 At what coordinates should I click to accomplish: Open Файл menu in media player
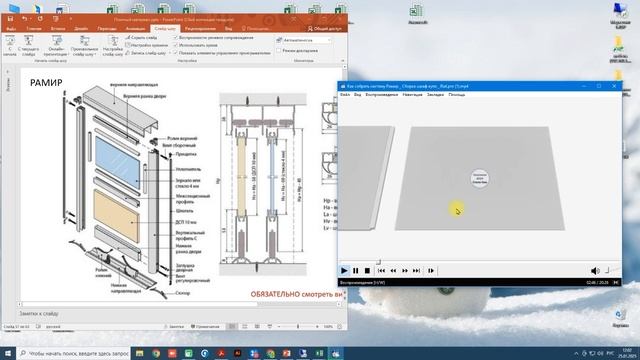(345, 95)
